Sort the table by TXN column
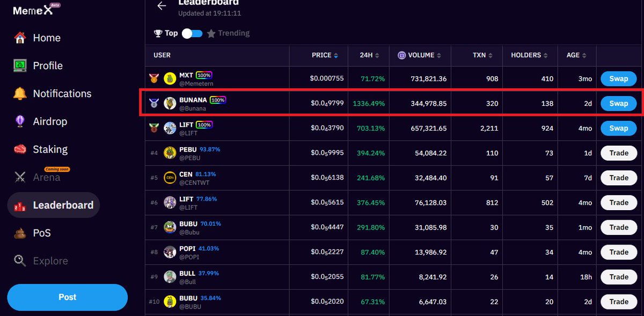Viewport: 644px width, 316px height. pos(481,55)
